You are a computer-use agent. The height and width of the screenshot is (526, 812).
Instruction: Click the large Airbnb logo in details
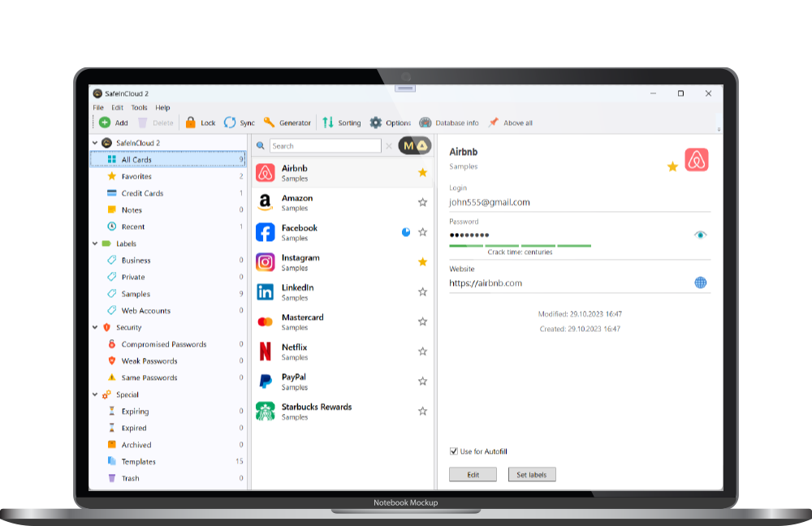(697, 159)
